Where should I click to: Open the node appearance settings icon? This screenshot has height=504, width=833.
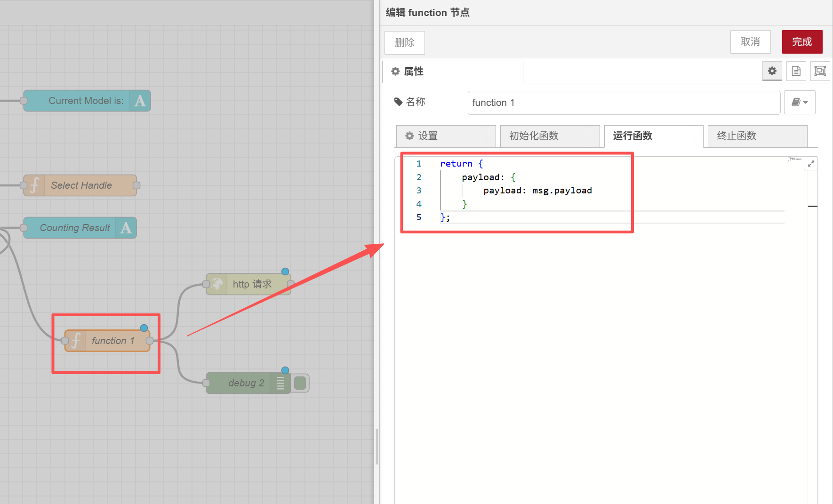coord(820,71)
